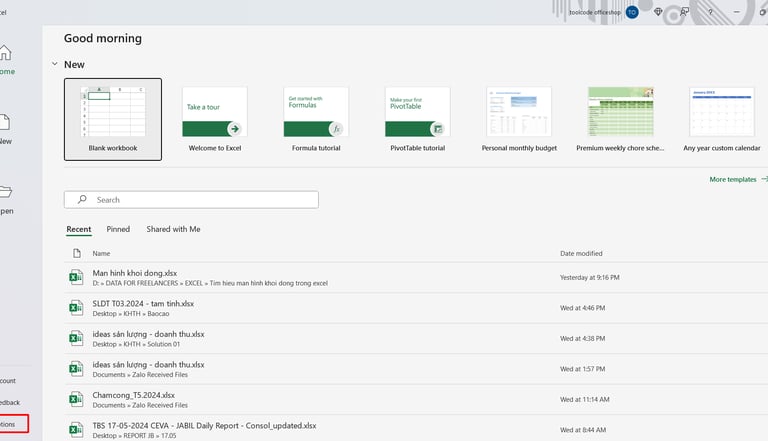Click the toolcode officeshop account name
The height and width of the screenshot is (441, 768).
coord(595,12)
